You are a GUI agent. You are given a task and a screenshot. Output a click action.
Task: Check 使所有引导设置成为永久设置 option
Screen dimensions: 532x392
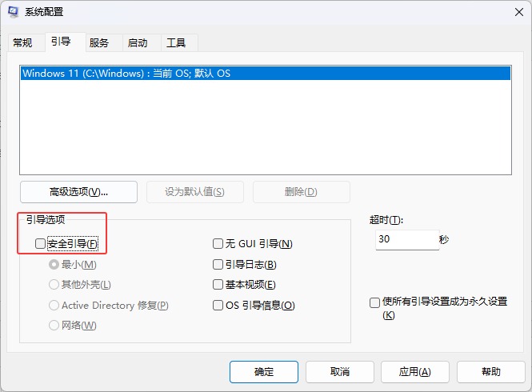[x=374, y=302]
